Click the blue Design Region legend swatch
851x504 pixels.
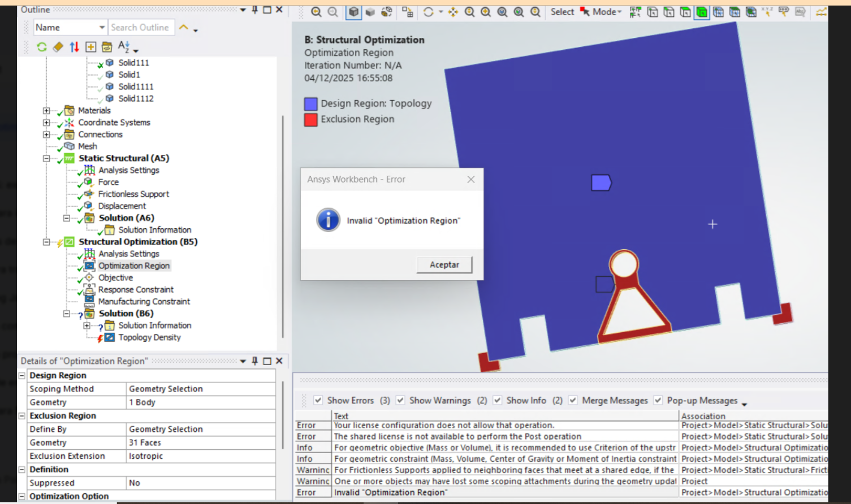point(310,103)
